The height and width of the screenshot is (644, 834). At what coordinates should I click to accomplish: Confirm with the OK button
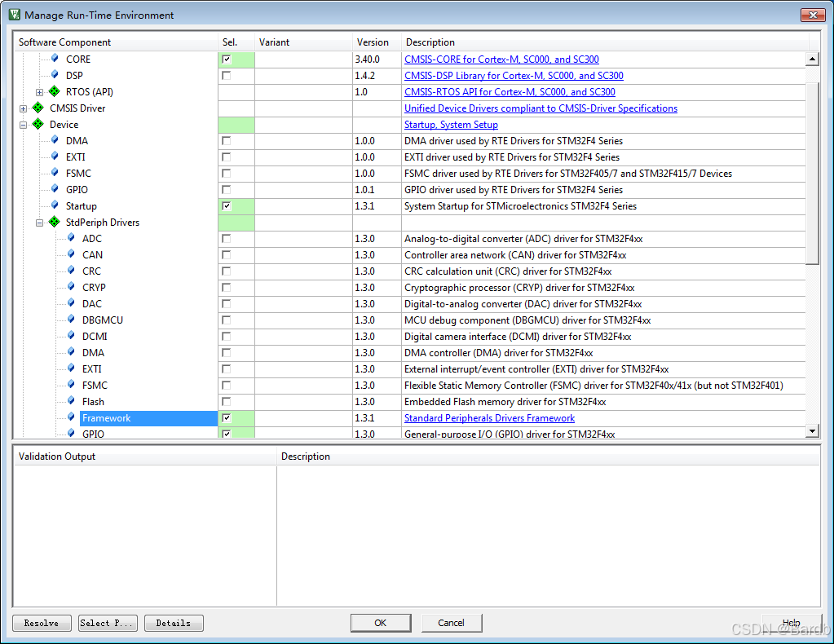(x=380, y=623)
